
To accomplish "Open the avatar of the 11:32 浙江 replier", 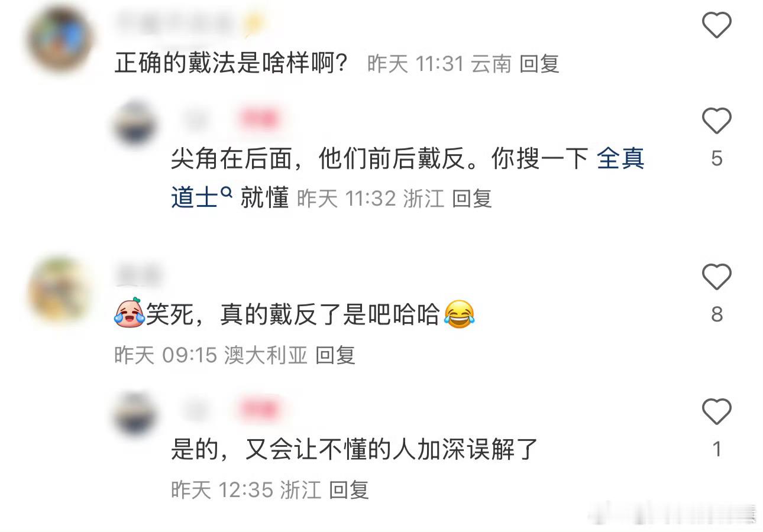I will (x=135, y=124).
